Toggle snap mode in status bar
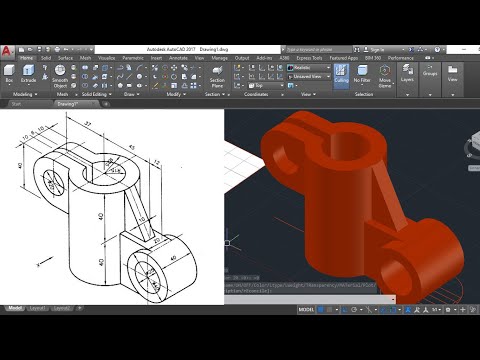Viewport: 480px width, 360px height. click(329, 310)
